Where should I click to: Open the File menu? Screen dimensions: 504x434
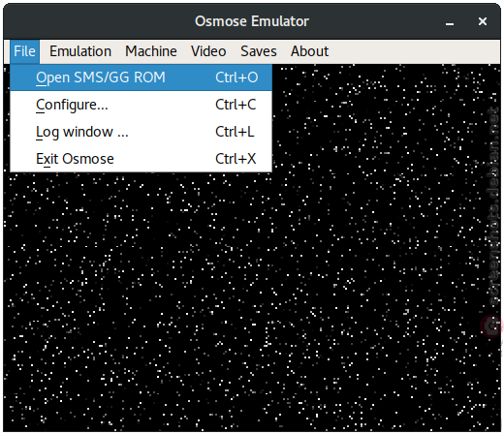24,51
